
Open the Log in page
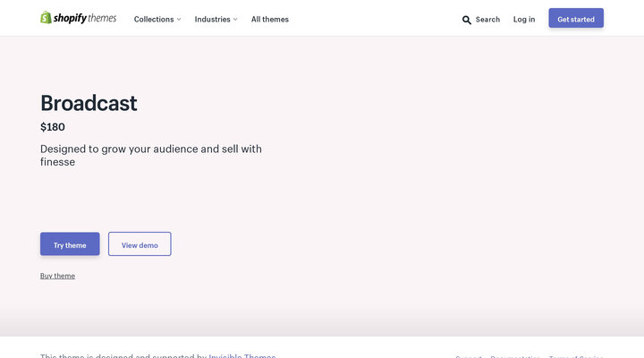click(524, 20)
